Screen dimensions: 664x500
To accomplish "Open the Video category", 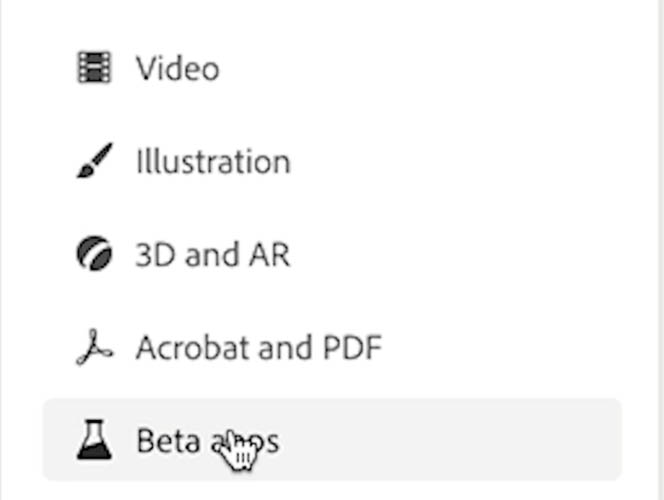I will (332, 68).
